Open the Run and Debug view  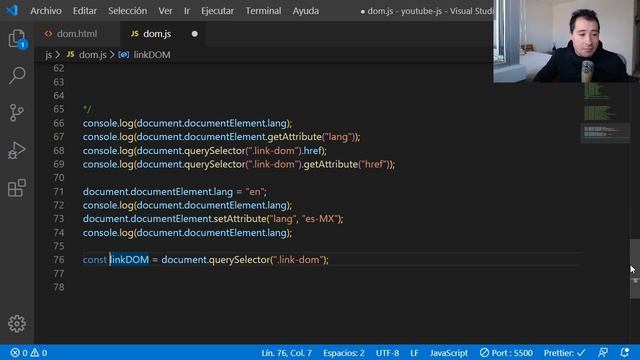17,150
